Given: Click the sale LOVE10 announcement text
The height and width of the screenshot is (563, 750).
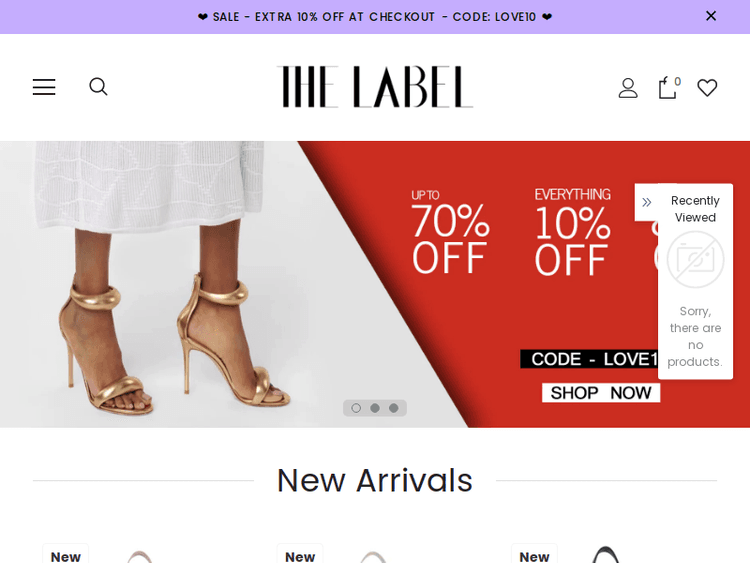Looking at the screenshot, I should (375, 17).
